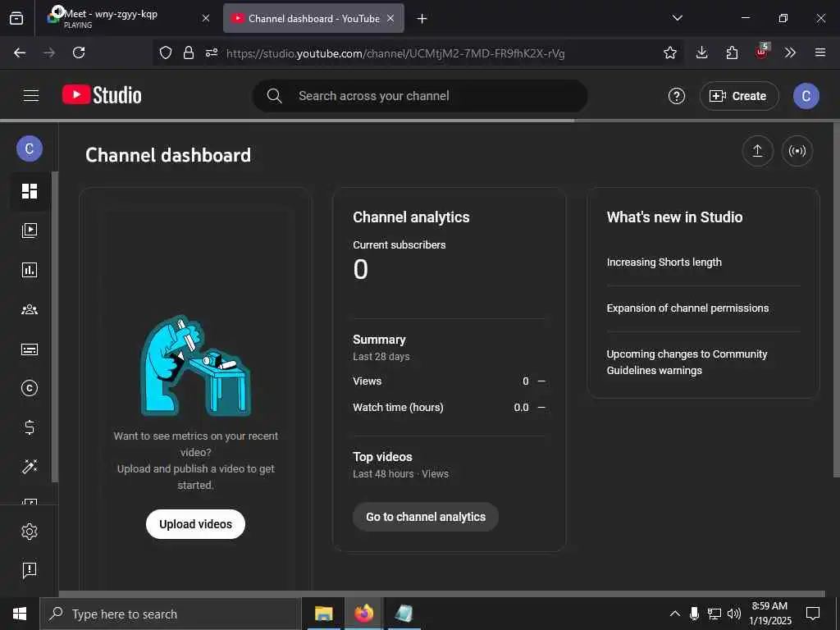The height and width of the screenshot is (630, 840).
Task: Open File Explorer from the taskbar
Action: [x=323, y=614]
